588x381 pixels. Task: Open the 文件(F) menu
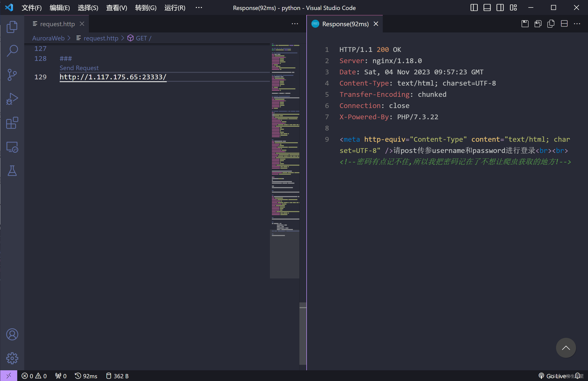[x=31, y=8]
